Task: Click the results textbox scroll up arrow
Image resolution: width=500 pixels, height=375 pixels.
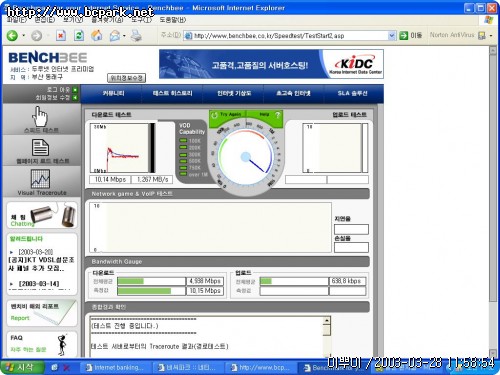Action: (x=327, y=321)
